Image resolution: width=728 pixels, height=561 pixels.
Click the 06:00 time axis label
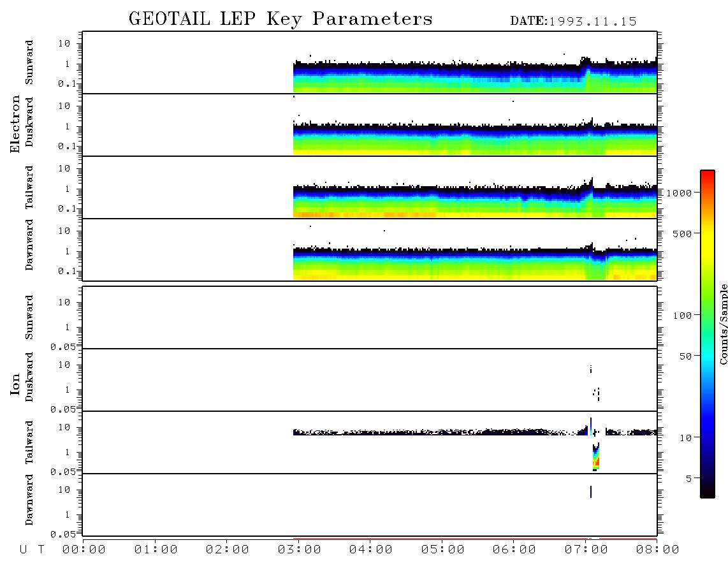click(x=514, y=550)
